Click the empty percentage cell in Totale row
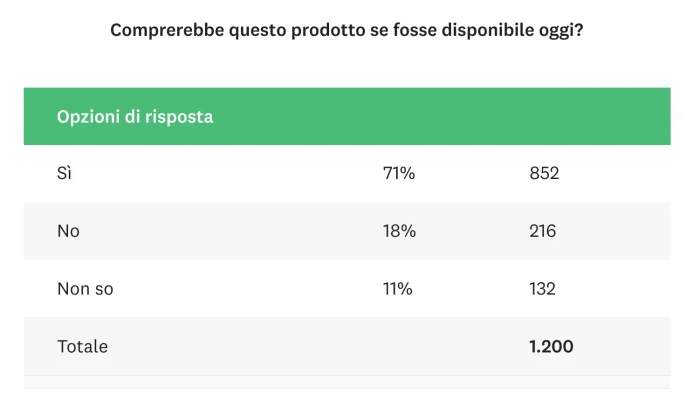Image resolution: width=700 pixels, height=400 pixels. [399, 347]
